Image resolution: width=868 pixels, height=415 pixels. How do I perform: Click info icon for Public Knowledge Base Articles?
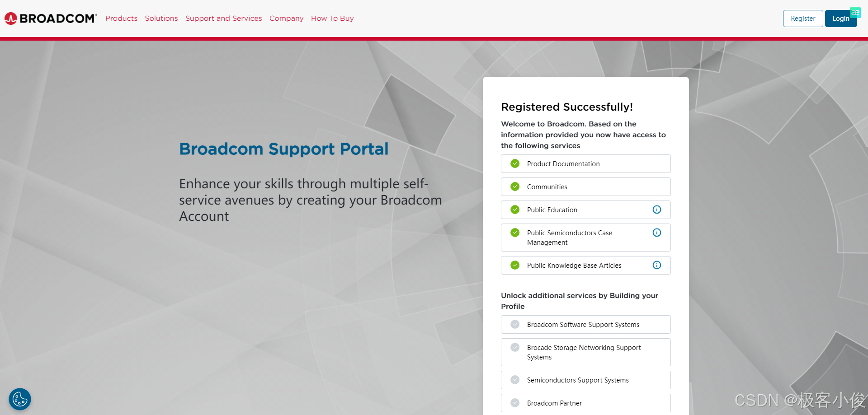pos(657,265)
